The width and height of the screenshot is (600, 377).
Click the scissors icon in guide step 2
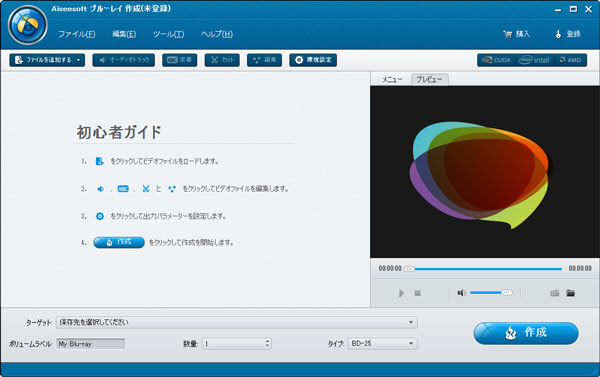click(145, 189)
